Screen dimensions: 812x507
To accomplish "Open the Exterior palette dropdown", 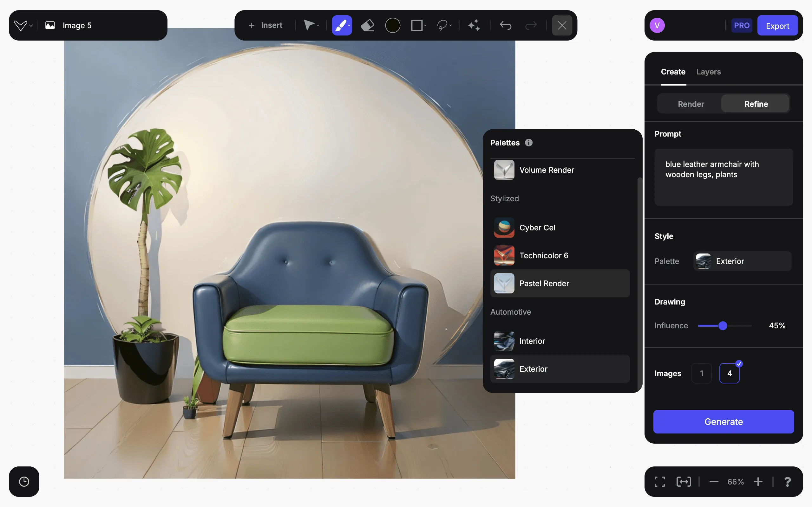I will pyautogui.click(x=742, y=261).
